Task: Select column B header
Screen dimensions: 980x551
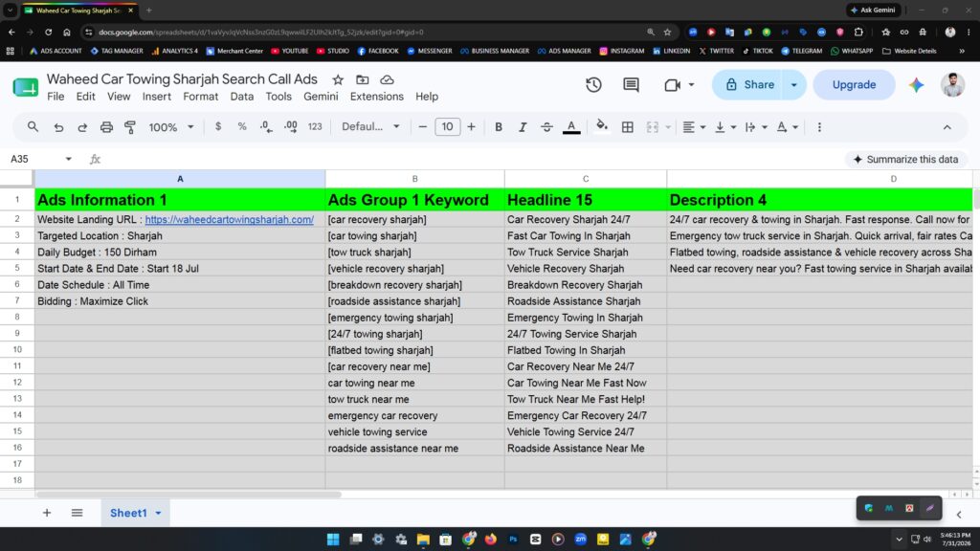Action: pos(414,179)
